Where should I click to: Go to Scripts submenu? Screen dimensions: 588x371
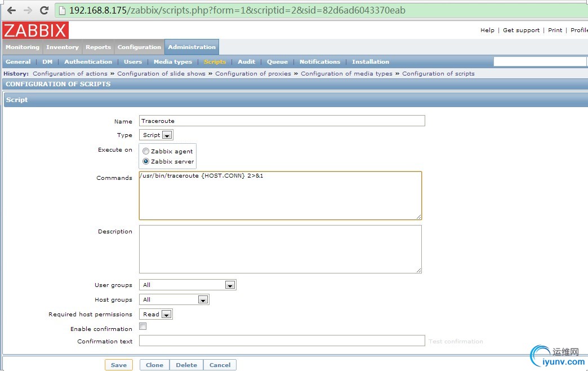click(x=215, y=62)
